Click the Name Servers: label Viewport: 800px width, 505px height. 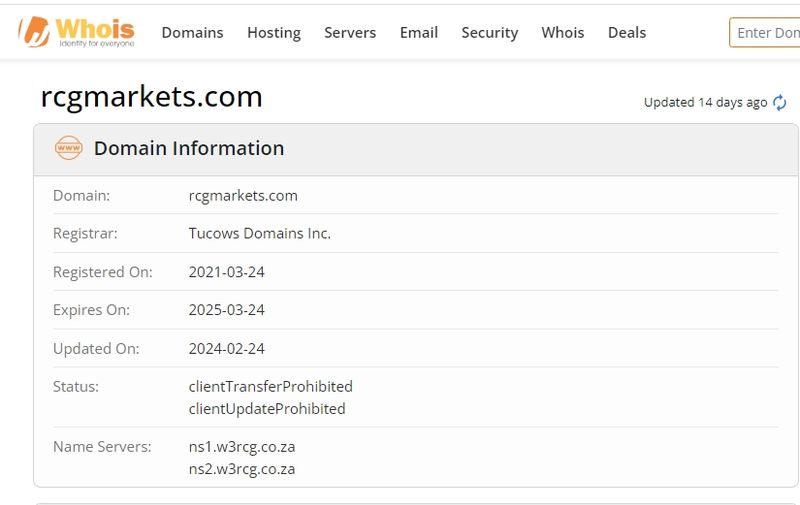coord(102,447)
